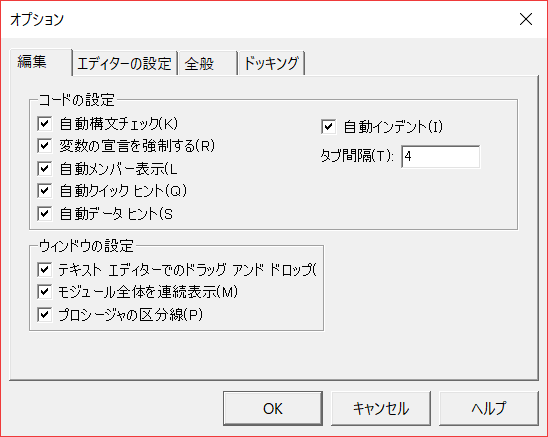Select the 編集 tab

pos(41,62)
